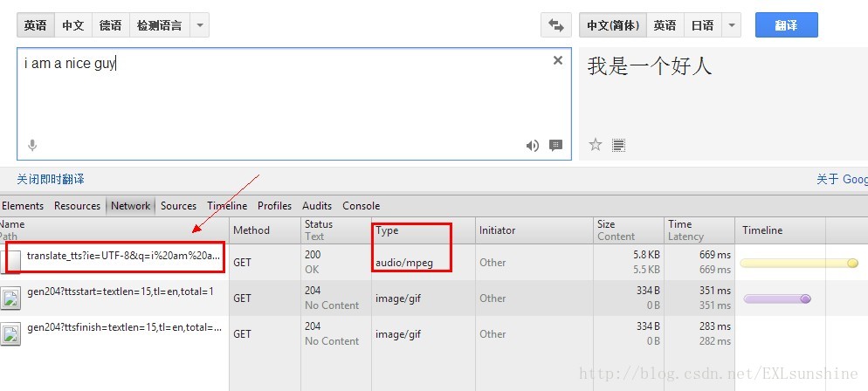Image resolution: width=868 pixels, height=391 pixels.
Task: Click the yellow timeline bar for translate_tts
Action: (x=799, y=263)
